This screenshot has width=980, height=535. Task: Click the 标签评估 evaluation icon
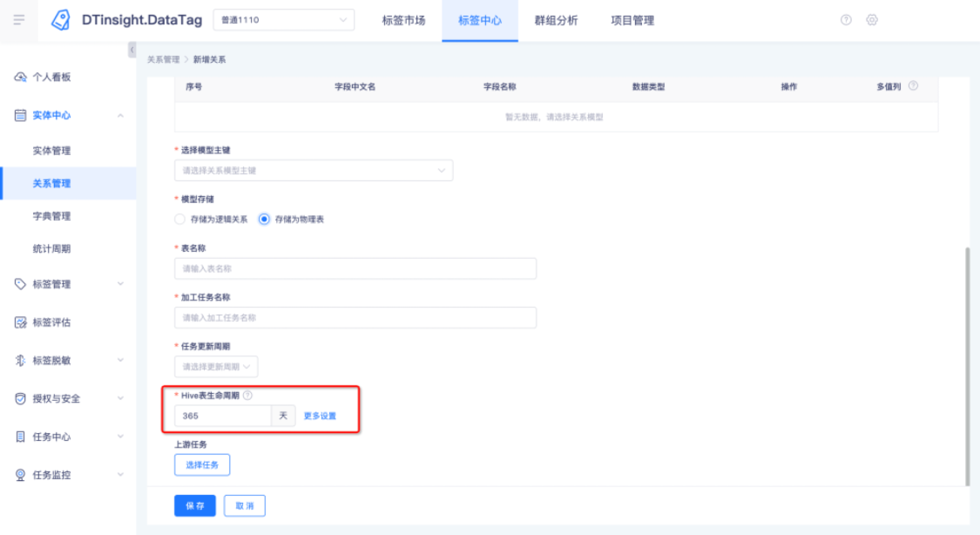pos(20,322)
